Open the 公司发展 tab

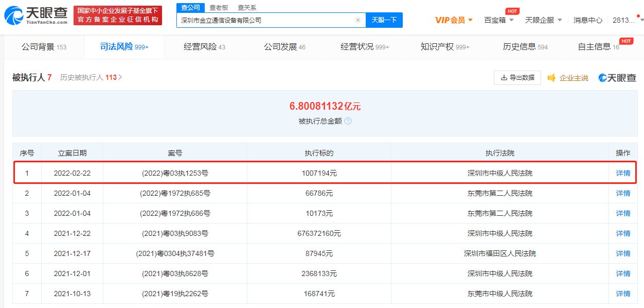coord(284,47)
